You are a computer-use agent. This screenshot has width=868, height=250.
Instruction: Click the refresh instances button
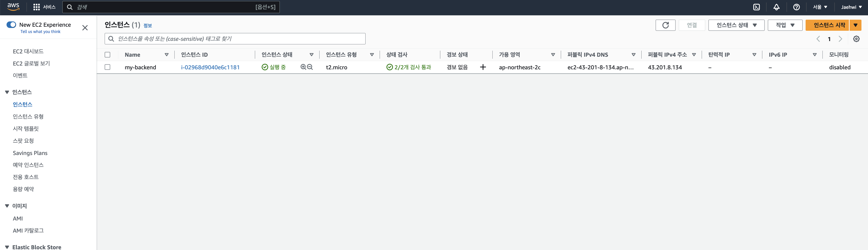click(x=665, y=25)
